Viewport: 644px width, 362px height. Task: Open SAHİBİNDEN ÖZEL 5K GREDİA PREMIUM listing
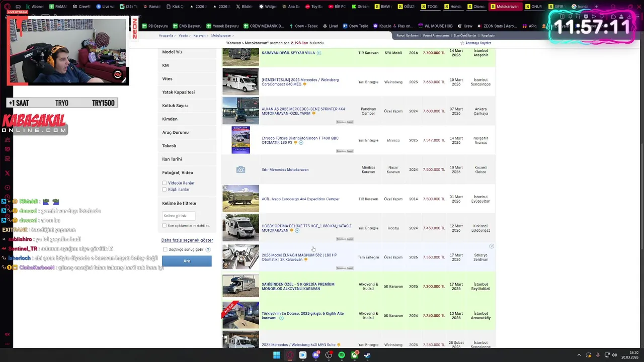tap(298, 287)
